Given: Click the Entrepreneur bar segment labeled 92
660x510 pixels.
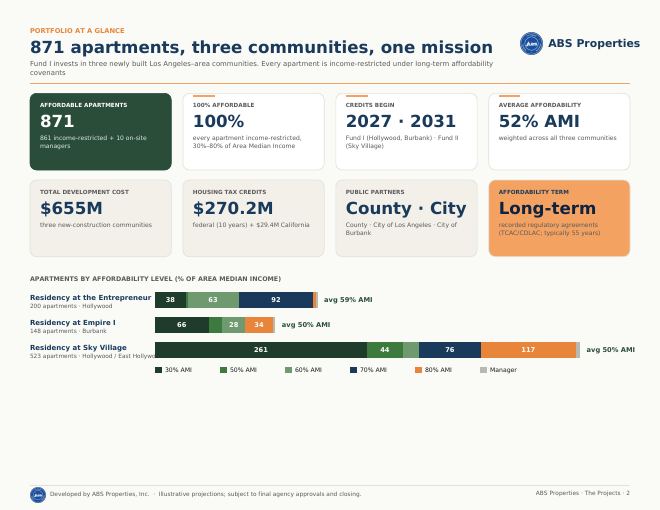Looking at the screenshot, I should (276, 300).
